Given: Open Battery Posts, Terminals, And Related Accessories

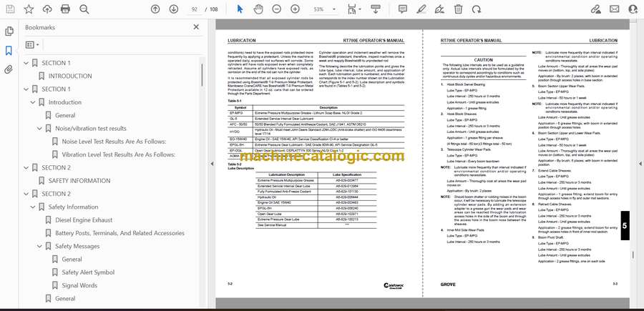Looking at the screenshot, I should pyautogui.click(x=120, y=233).
